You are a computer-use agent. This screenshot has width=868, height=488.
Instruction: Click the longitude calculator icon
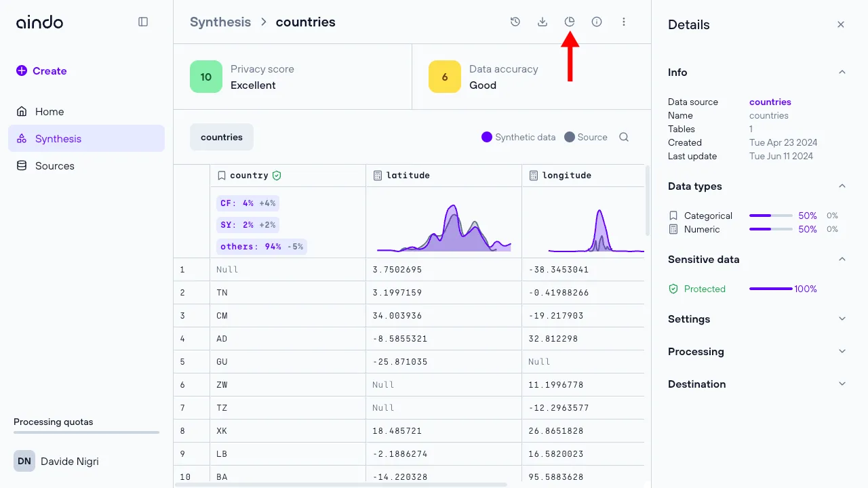pos(534,176)
